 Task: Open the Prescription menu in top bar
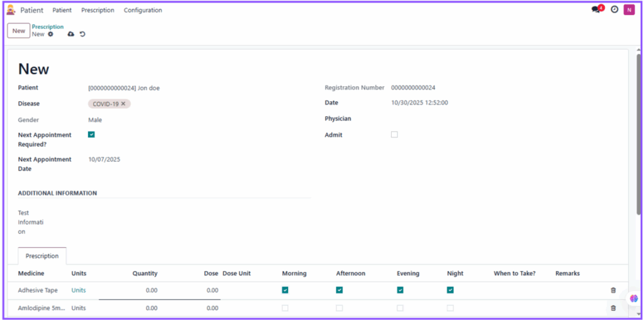point(97,10)
